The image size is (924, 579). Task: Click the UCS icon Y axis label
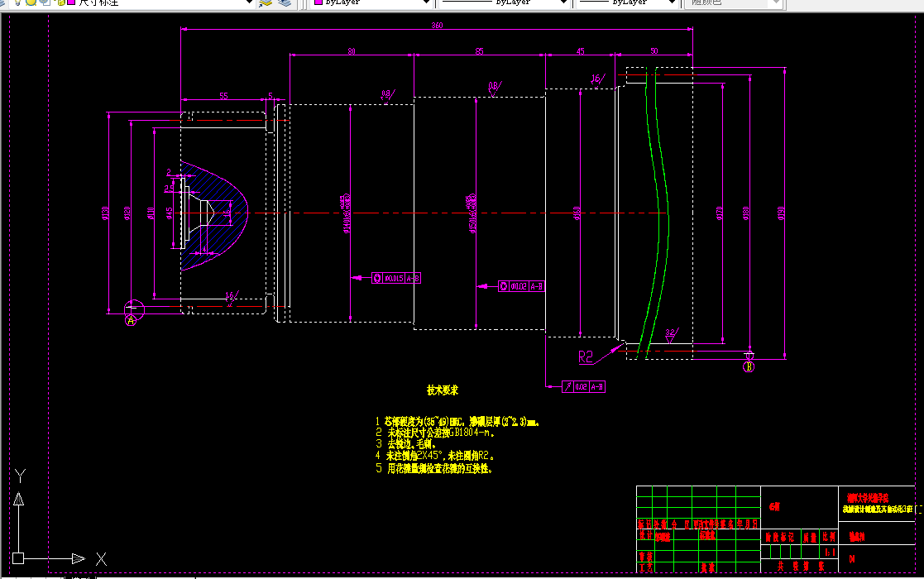click(20, 476)
